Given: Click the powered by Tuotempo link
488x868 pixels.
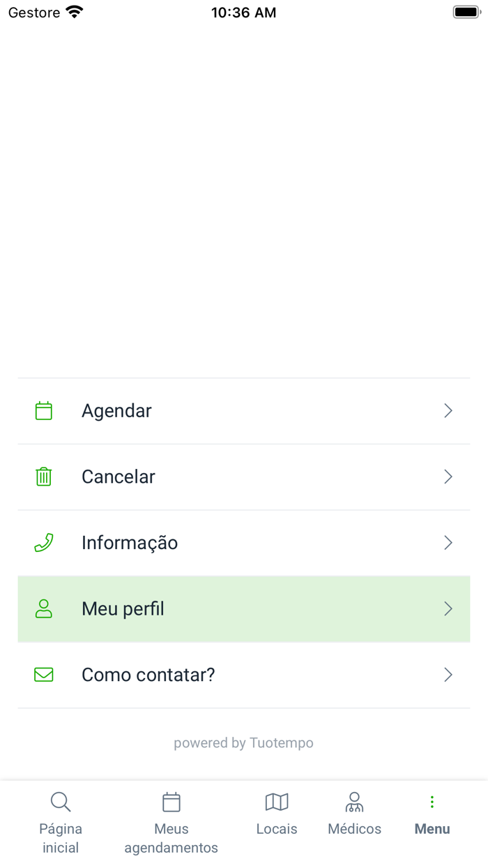Looking at the screenshot, I should click(x=243, y=742).
